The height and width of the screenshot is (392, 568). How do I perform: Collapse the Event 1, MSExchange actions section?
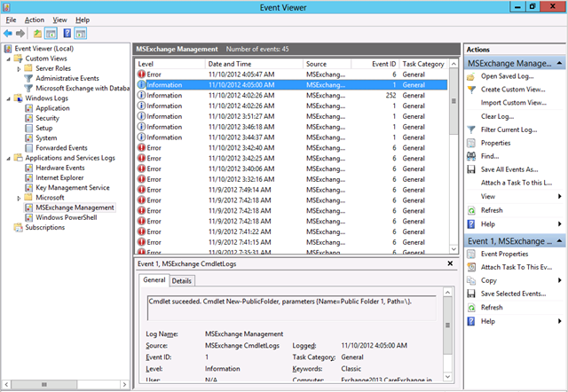(x=559, y=240)
